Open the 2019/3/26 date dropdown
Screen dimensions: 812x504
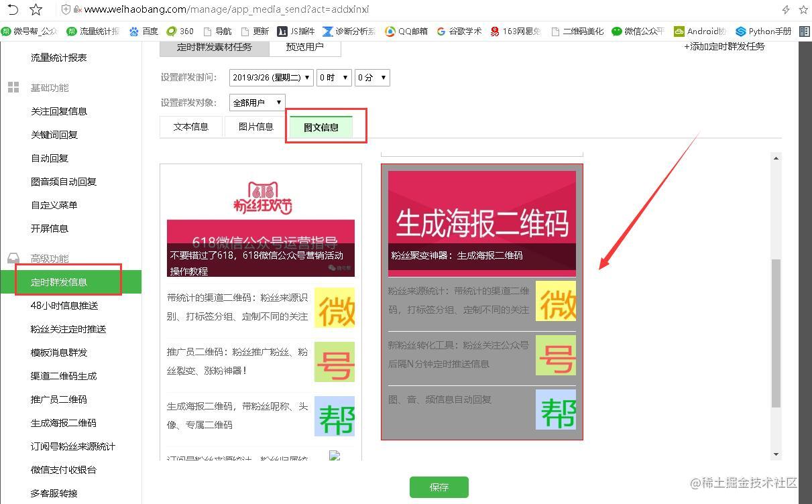point(271,77)
